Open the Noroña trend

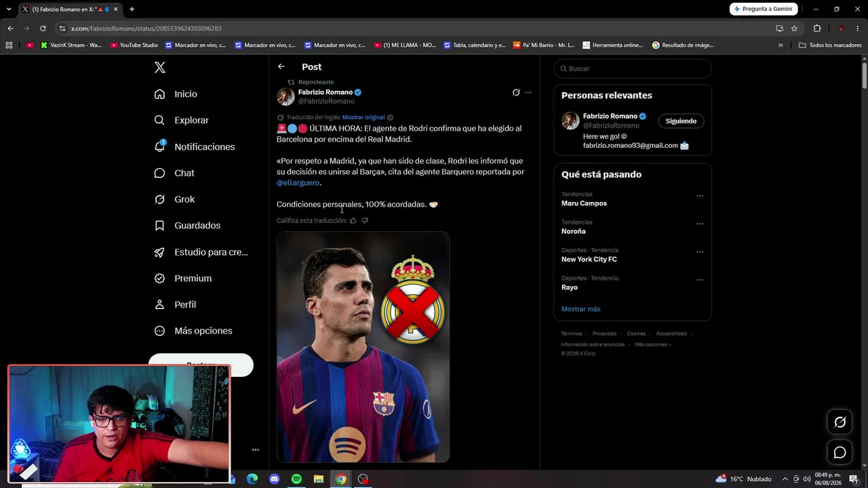click(x=573, y=231)
